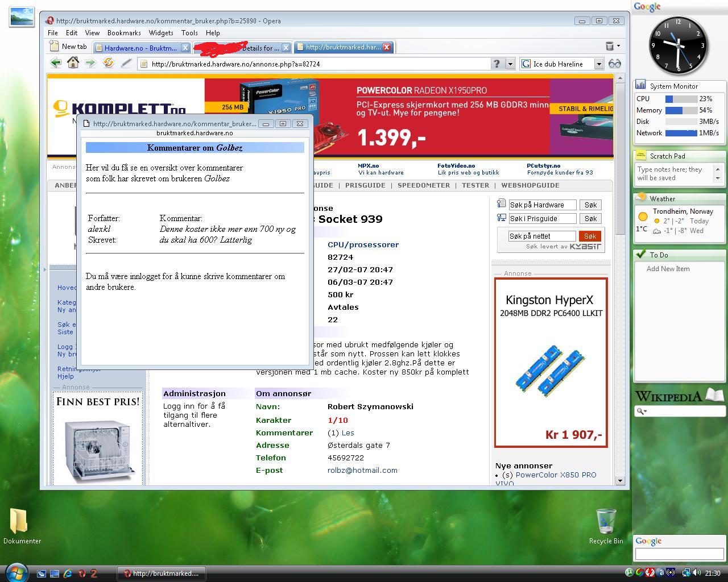
Task: Open the Dokumenter folder on the desktop
Action: [22, 526]
